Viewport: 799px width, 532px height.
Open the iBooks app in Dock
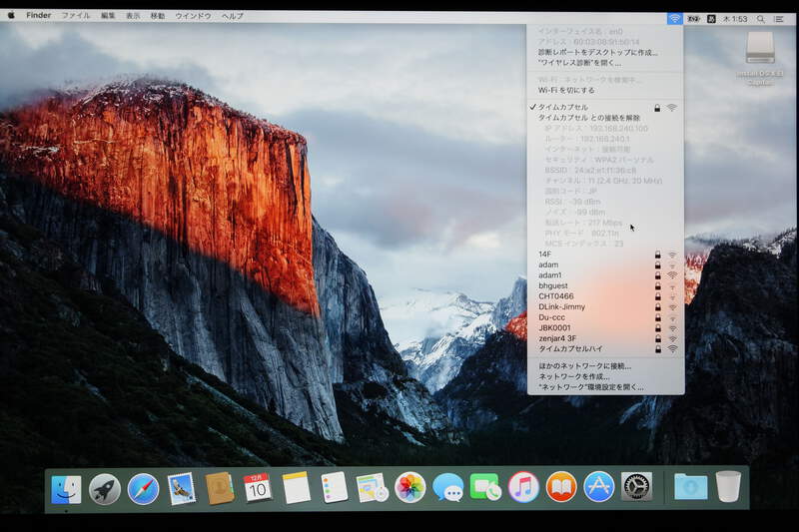coord(561,487)
